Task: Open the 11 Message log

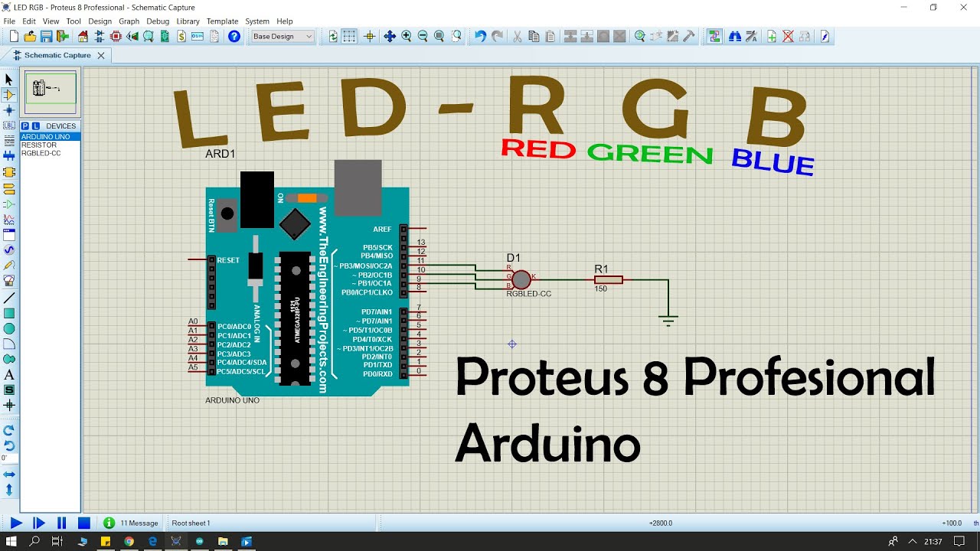Action: pyautogui.click(x=131, y=523)
